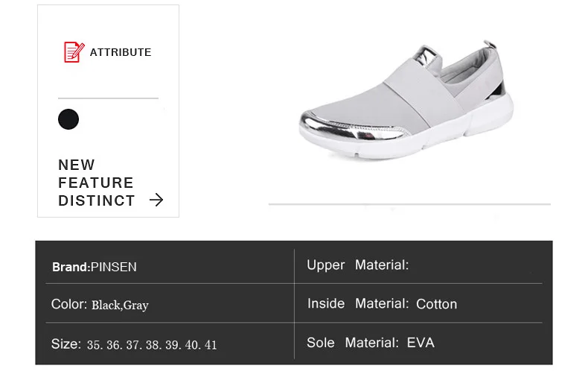Click the Brand: PINSEN cell
The width and height of the screenshot is (588, 389).
(95, 267)
